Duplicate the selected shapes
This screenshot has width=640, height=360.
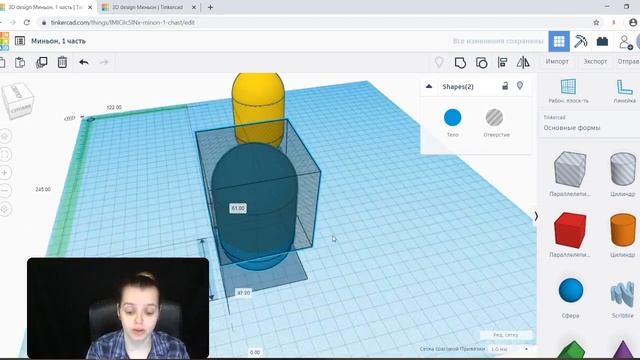(x=42, y=62)
